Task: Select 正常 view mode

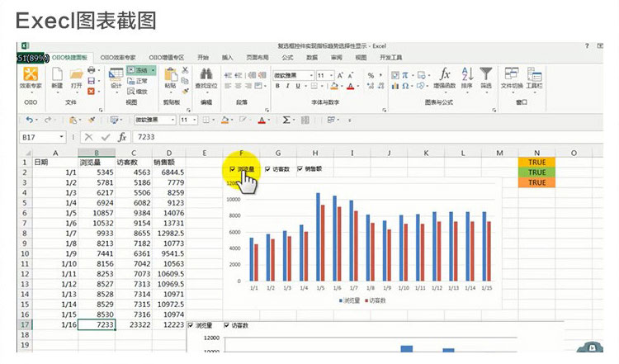Action: tap(137, 81)
